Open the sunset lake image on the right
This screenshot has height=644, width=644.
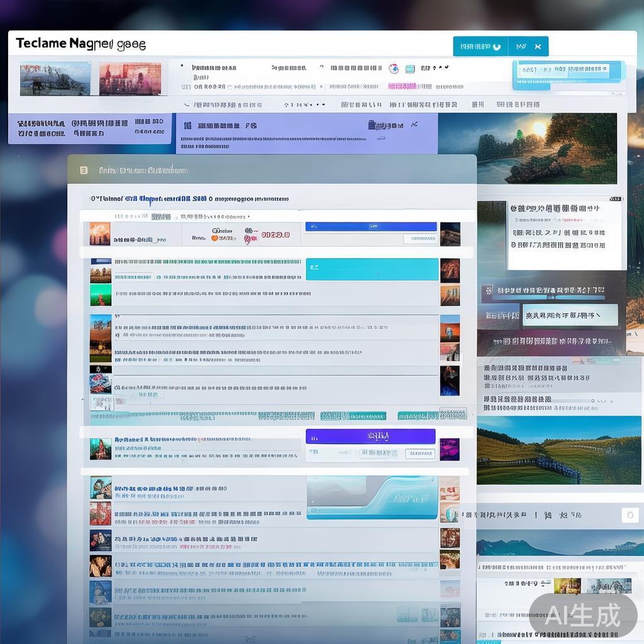pos(546,148)
